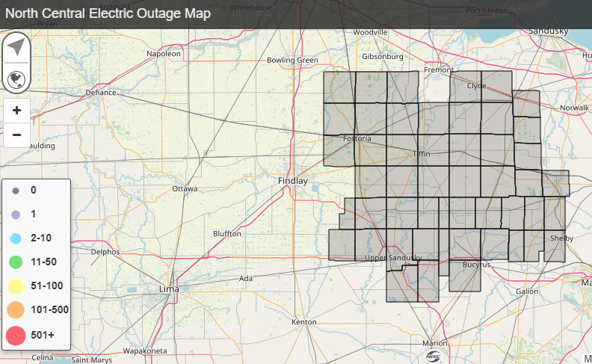
Task: Zoom in with the plus button
Action: [x=16, y=111]
